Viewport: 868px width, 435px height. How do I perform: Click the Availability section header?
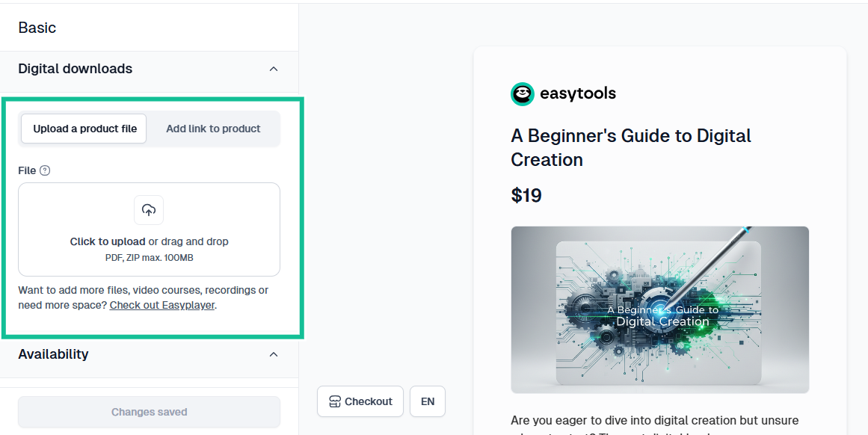(x=53, y=354)
